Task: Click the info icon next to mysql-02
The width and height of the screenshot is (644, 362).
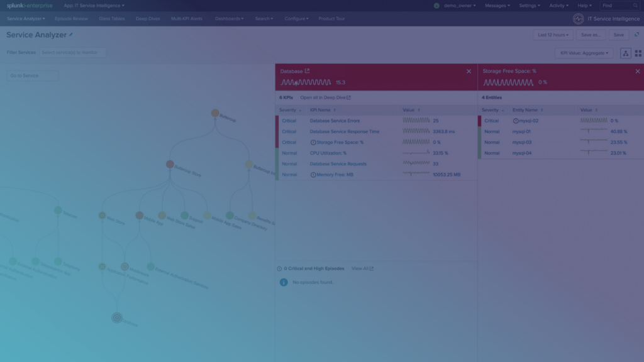Action: [x=516, y=121]
